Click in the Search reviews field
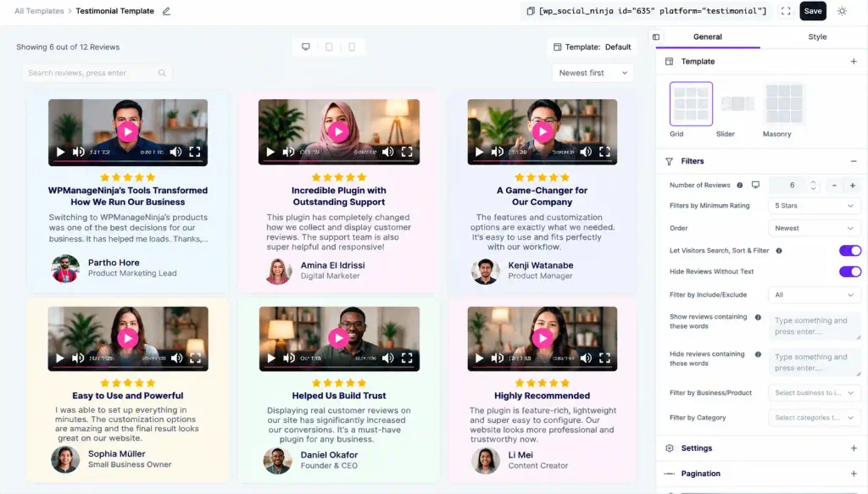The height and width of the screenshot is (494, 868). [x=97, y=73]
